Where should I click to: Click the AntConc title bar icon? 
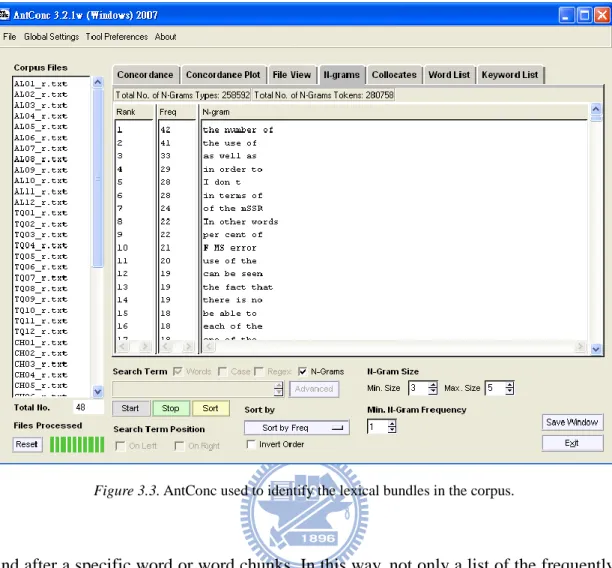coord(4,15)
